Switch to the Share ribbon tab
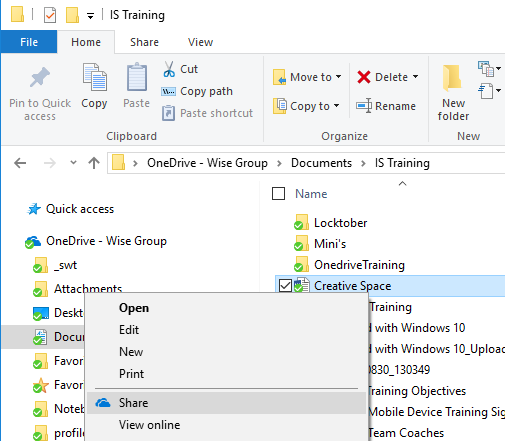Image resolution: width=505 pixels, height=441 pixels. [x=144, y=42]
